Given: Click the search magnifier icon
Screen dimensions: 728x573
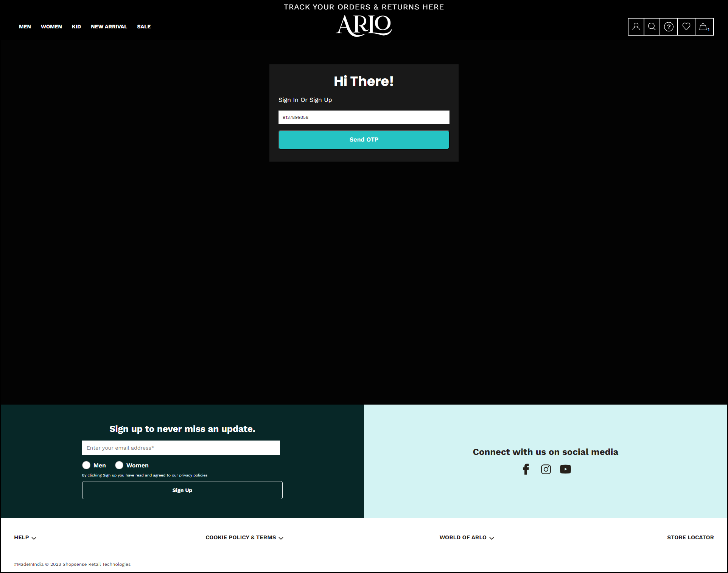Looking at the screenshot, I should [652, 26].
